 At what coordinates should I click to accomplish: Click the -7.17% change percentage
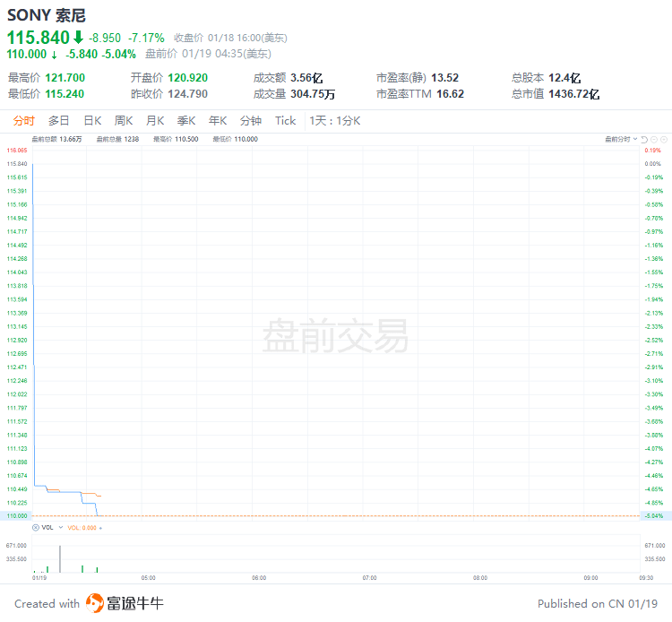[146, 39]
